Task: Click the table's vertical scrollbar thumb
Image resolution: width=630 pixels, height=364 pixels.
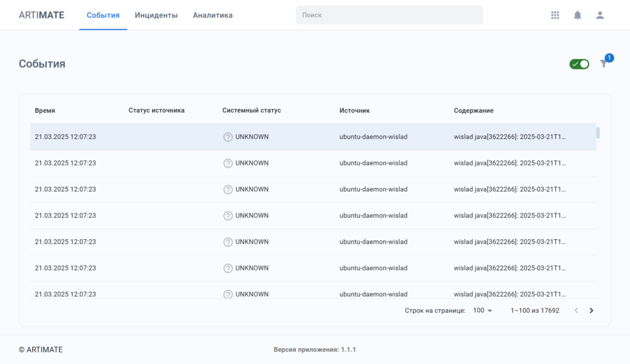Action: point(597,133)
